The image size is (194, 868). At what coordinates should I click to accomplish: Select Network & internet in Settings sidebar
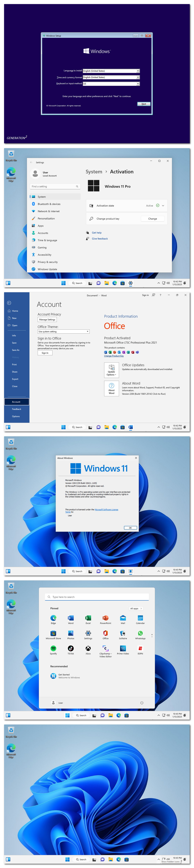tap(55, 211)
